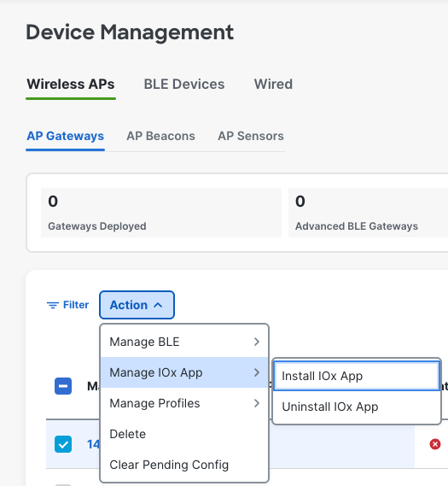
Task: Expand the Manage BLE submenu arrow
Action: (257, 342)
